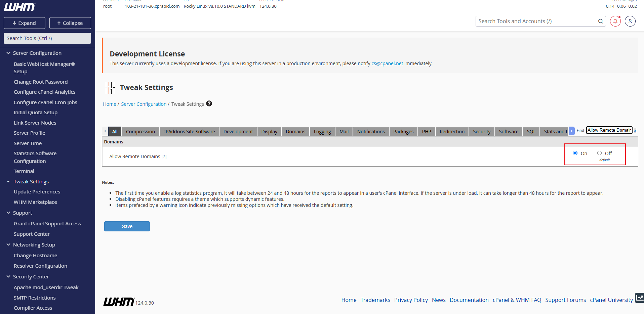Click search magnifier icon in top bar
This screenshot has width=644, height=314.
coord(600,21)
